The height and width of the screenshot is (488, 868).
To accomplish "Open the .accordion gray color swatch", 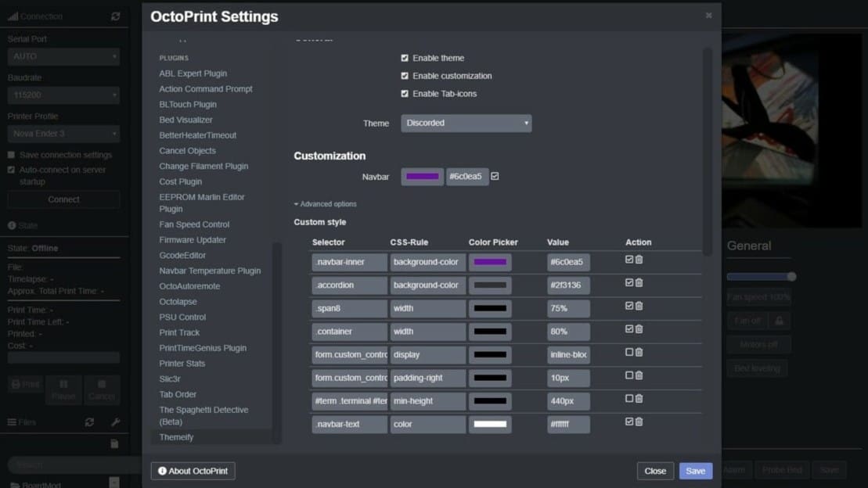I will click(x=490, y=285).
